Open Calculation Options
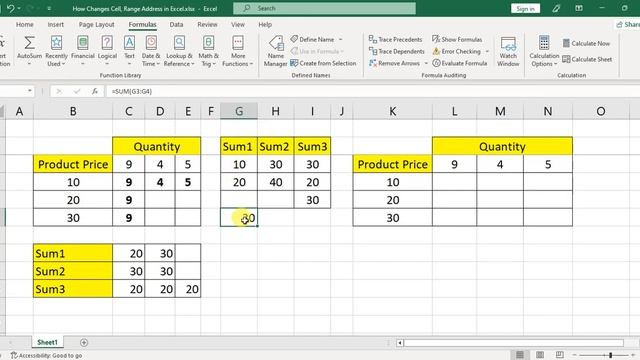Screen dimensions: 640x360 pyautogui.click(x=544, y=51)
